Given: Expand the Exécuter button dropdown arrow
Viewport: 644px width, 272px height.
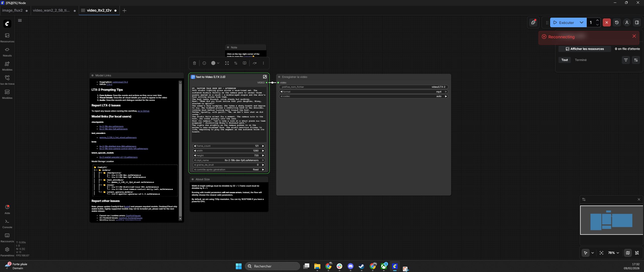Looking at the screenshot, I should pyautogui.click(x=581, y=22).
